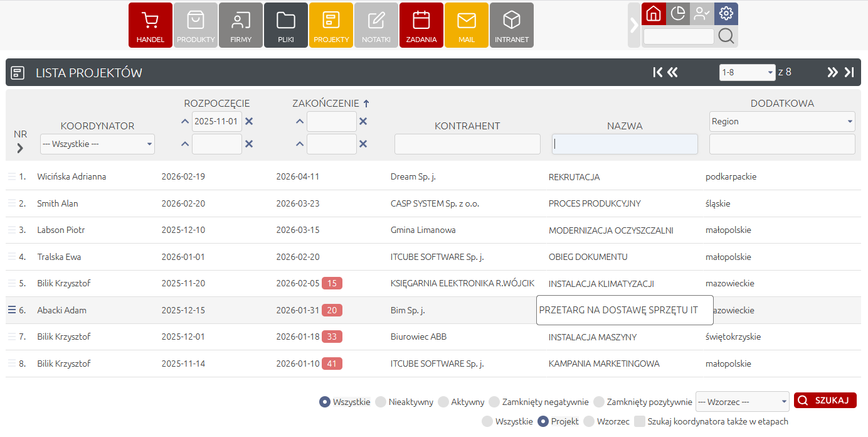Image resolution: width=868 pixels, height=437 pixels.
Task: Open the pie chart statistics icon
Action: (678, 14)
